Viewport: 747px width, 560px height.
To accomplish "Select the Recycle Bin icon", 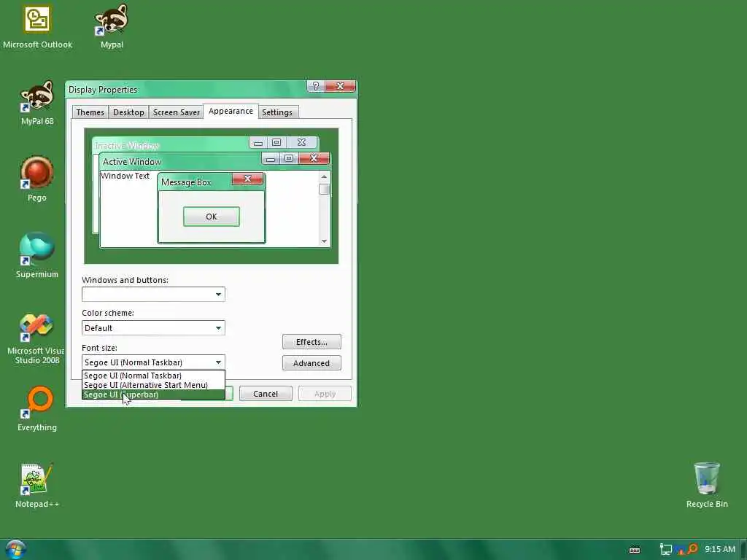I will [x=706, y=485].
